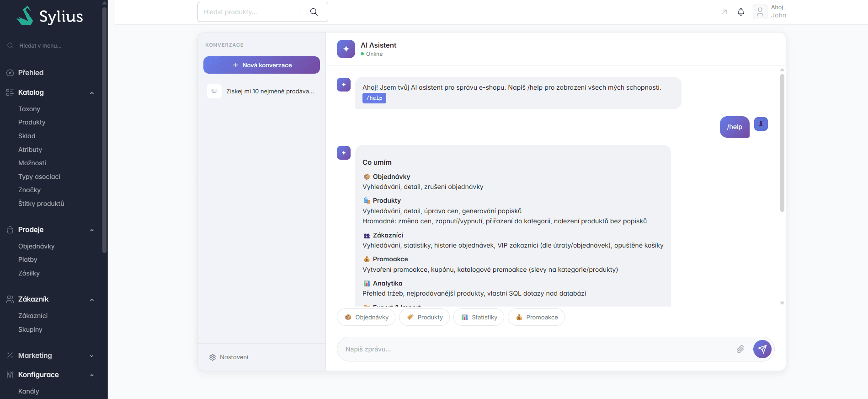
Task: Click the Co umím heading
Action: point(377,162)
